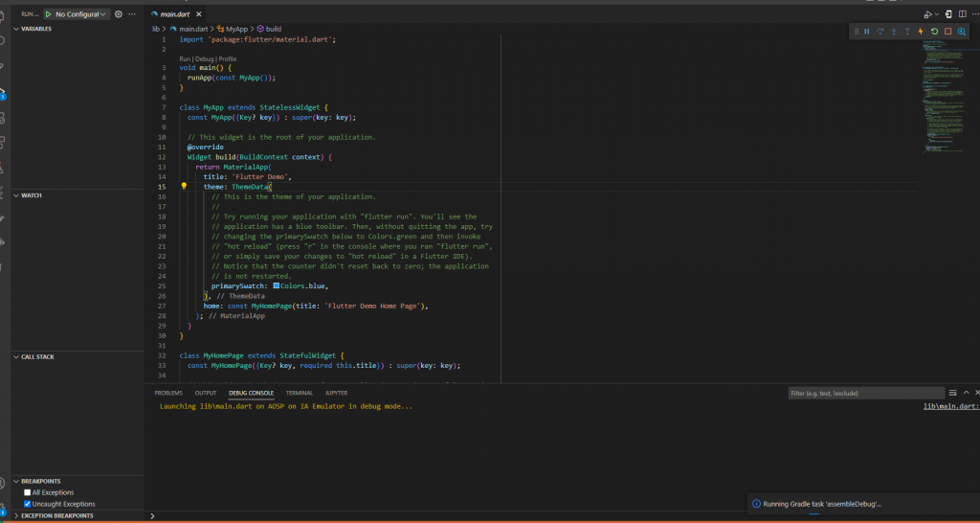
Task: Open Run view more actions ellipsis
Action: tap(131, 13)
